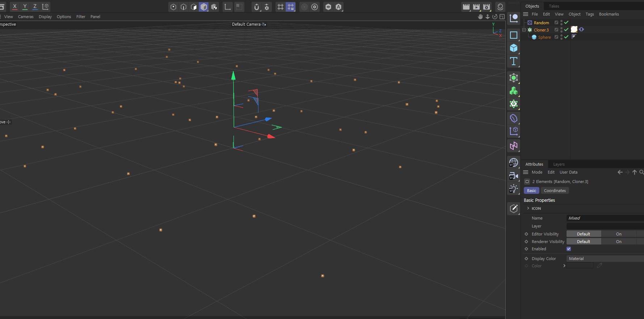The width and height of the screenshot is (644, 319).
Task: Click the Render to Picture Viewer clapperboard icon
Action: pyautogui.click(x=476, y=7)
